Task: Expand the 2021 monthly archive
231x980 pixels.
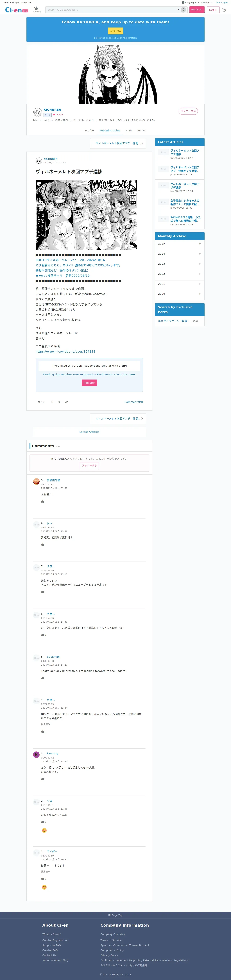Action: pos(180,284)
